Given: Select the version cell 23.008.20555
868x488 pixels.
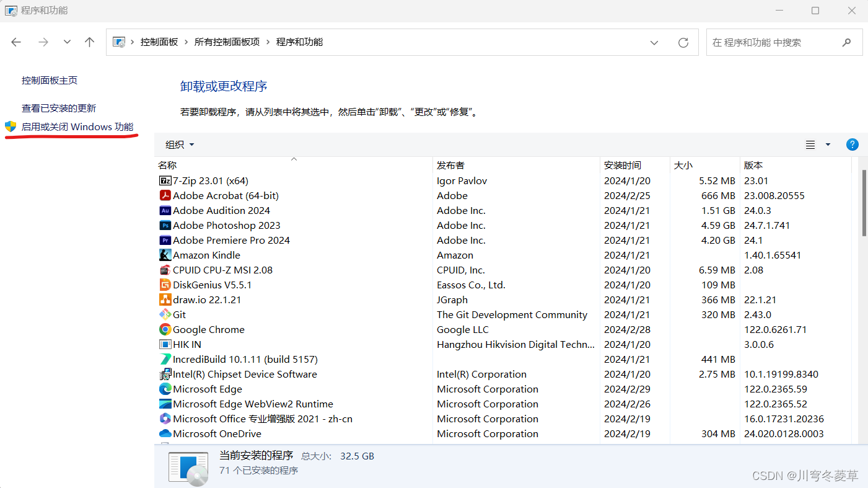Looking at the screenshot, I should (x=774, y=196).
